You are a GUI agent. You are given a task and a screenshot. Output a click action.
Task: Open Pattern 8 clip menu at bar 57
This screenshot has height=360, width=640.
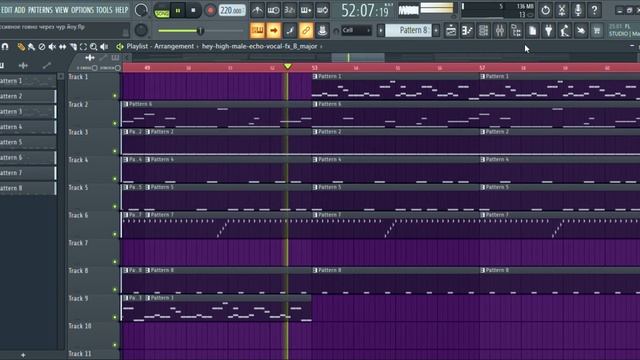pos(482,270)
